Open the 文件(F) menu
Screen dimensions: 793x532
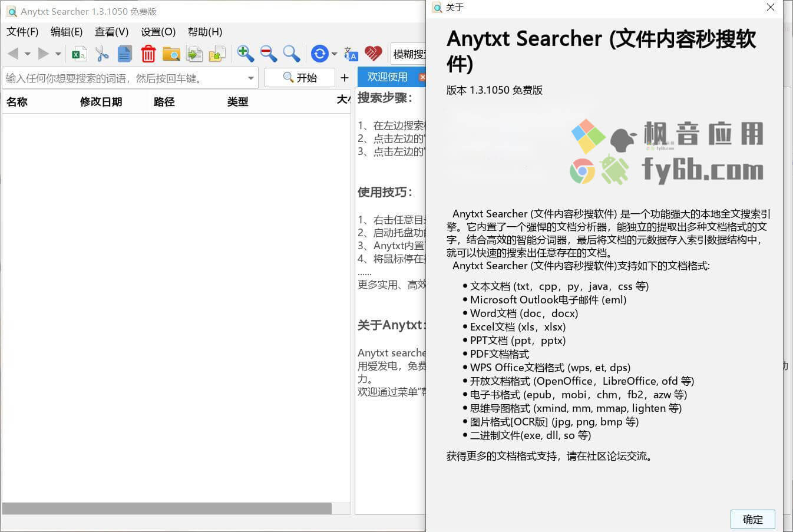click(22, 32)
